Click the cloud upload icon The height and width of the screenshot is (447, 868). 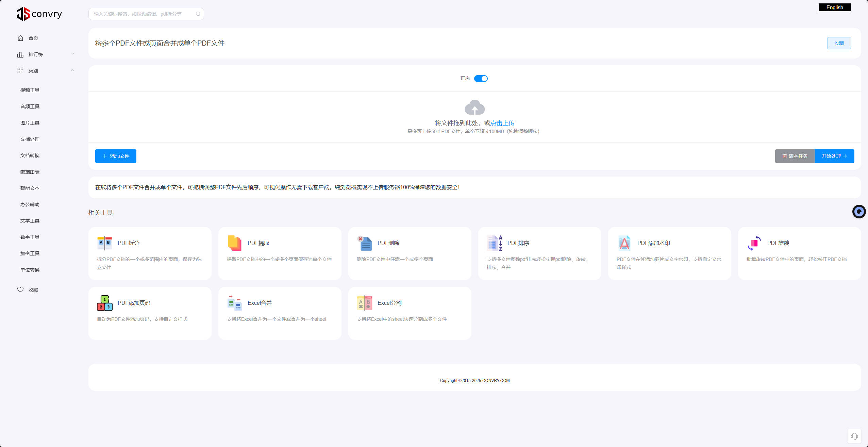(474, 107)
